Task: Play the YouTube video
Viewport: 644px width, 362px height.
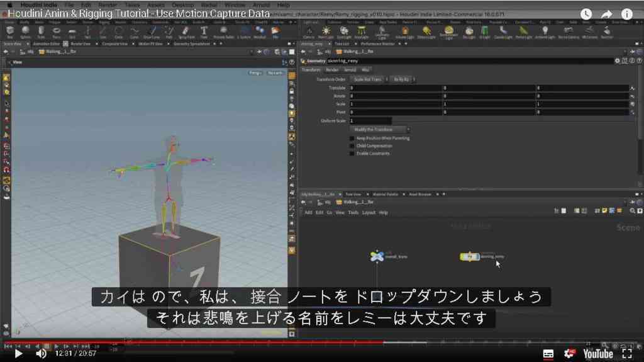Action: 18,353
